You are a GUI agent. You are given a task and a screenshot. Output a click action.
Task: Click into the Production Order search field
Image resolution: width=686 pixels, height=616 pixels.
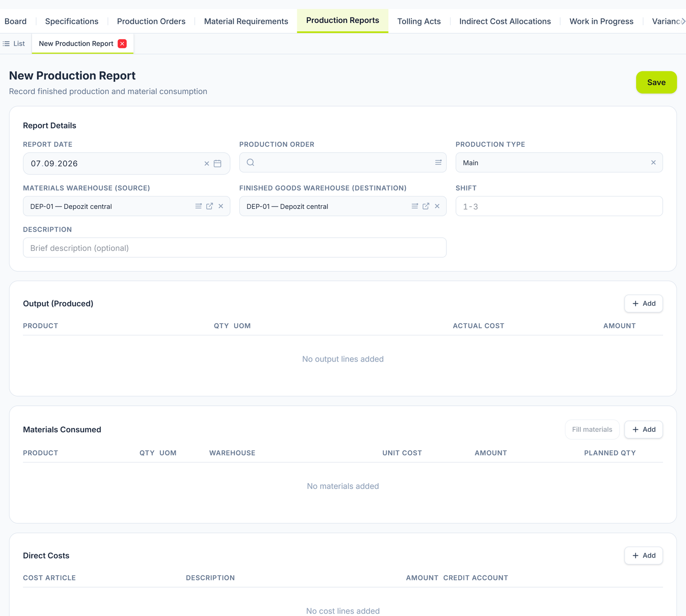343,162
